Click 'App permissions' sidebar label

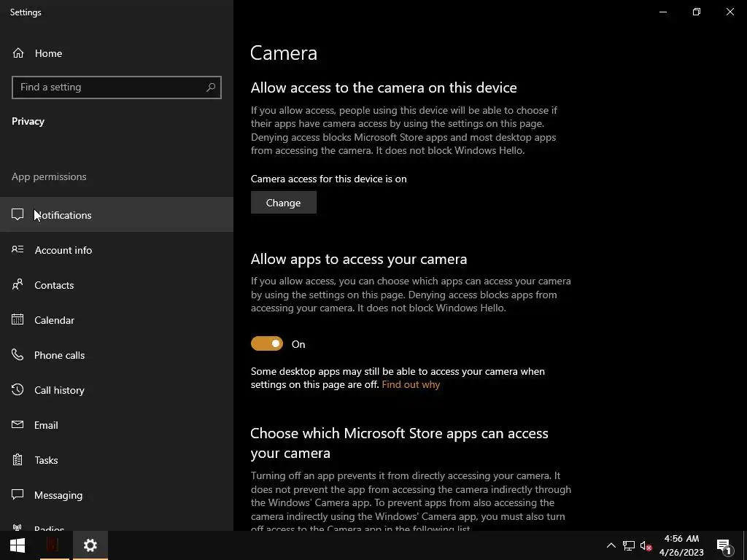pyautogui.click(x=49, y=176)
